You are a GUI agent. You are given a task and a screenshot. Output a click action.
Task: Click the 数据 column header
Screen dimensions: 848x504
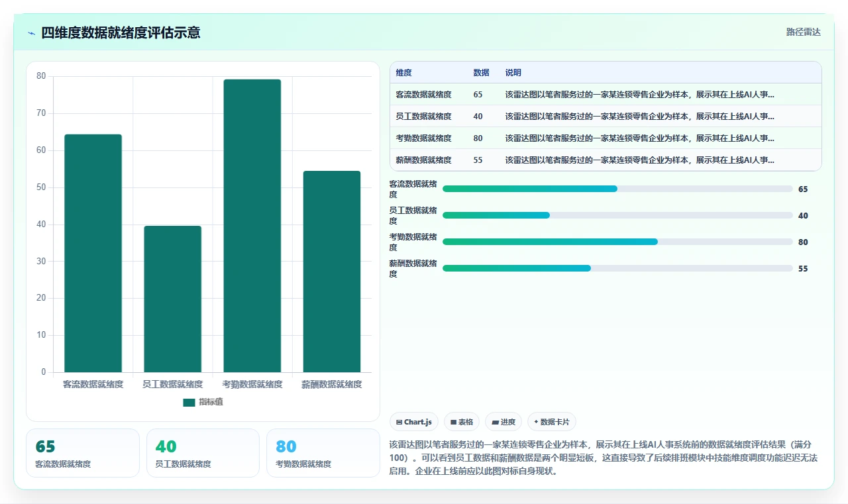481,73
